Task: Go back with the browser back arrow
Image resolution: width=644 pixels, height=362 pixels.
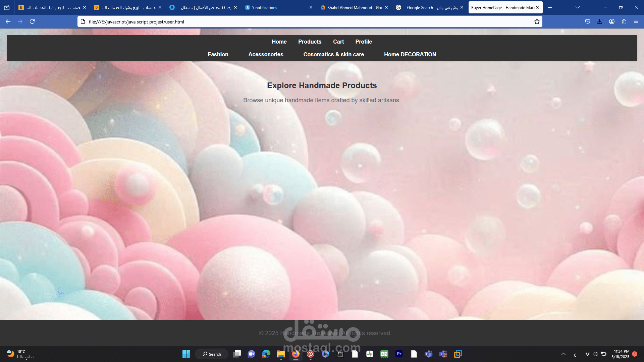Action: [8, 21]
